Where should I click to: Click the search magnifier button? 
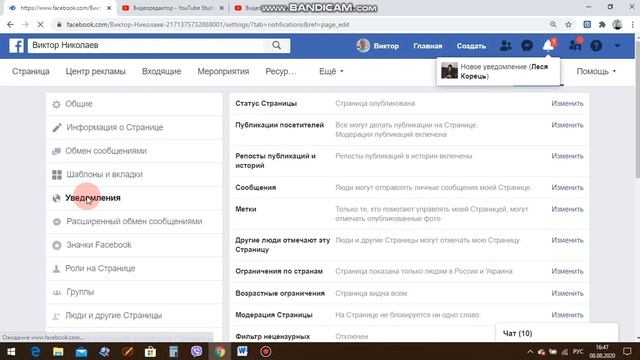(276, 45)
